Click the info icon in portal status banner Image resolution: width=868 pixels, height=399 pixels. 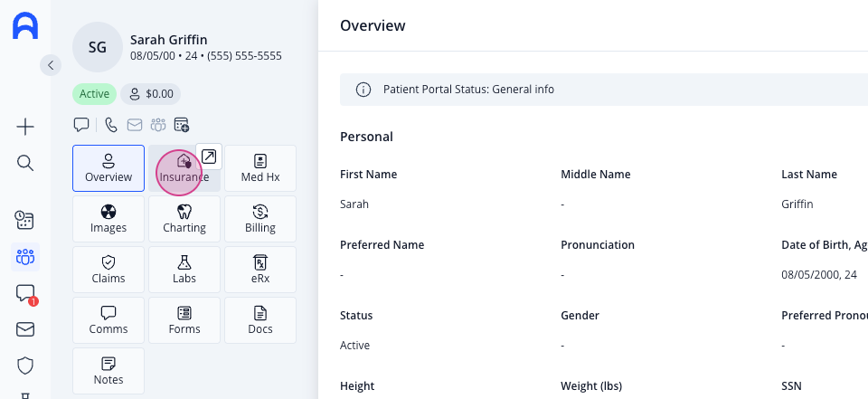coord(363,90)
